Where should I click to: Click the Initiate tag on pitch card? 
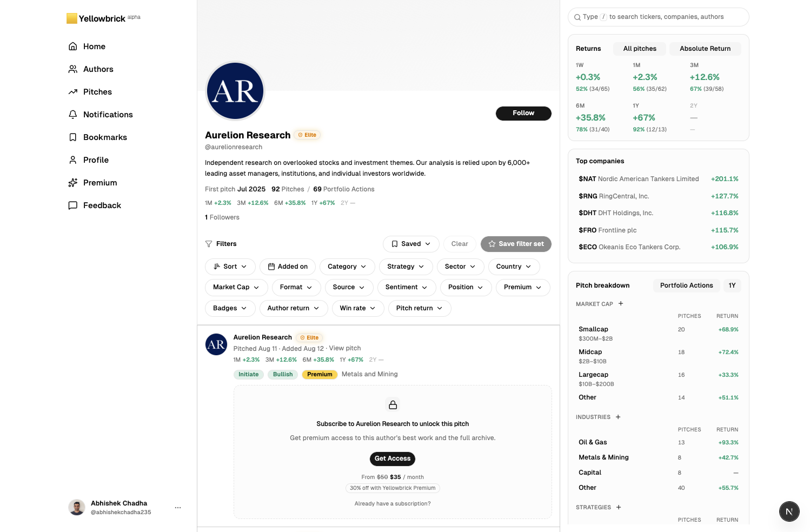click(x=249, y=375)
